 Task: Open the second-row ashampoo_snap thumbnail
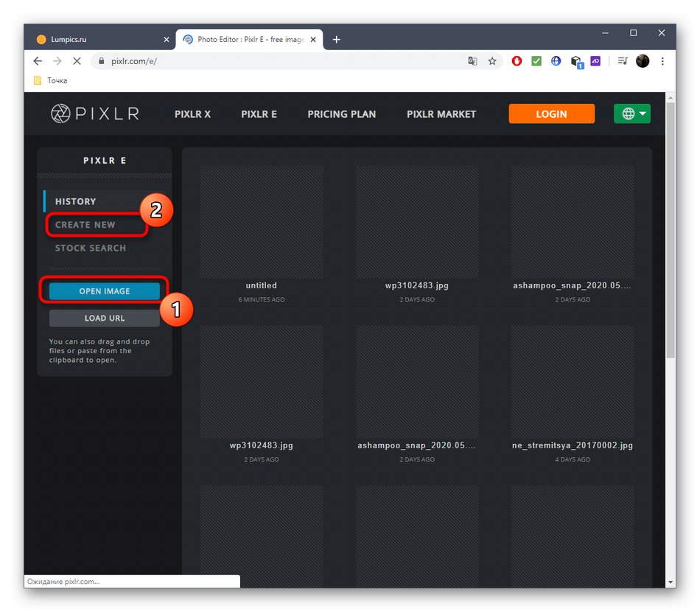417,381
